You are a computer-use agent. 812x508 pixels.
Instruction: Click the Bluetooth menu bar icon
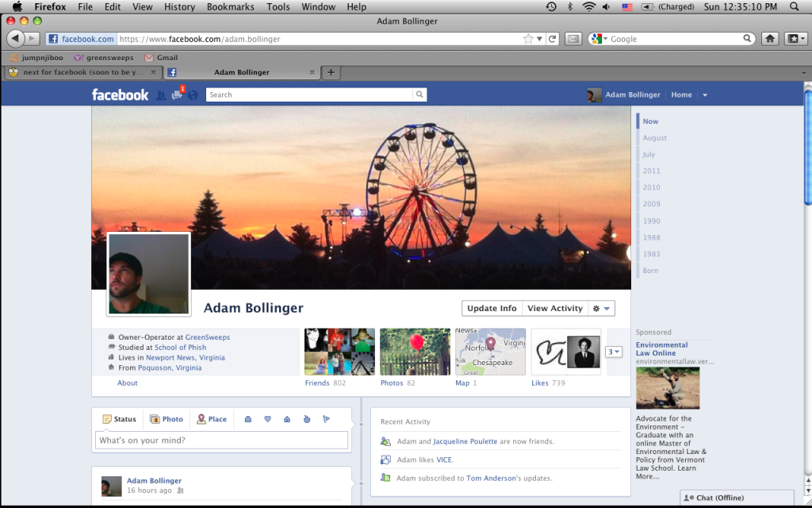point(570,6)
